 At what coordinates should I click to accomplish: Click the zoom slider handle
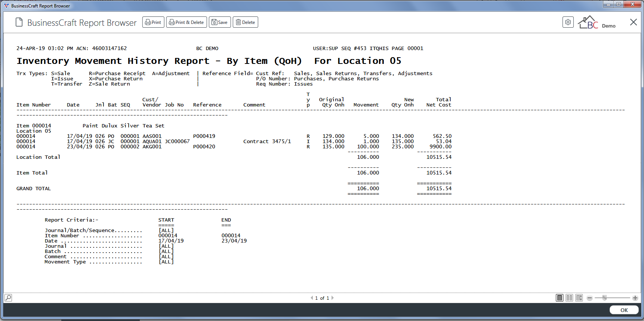click(x=604, y=298)
